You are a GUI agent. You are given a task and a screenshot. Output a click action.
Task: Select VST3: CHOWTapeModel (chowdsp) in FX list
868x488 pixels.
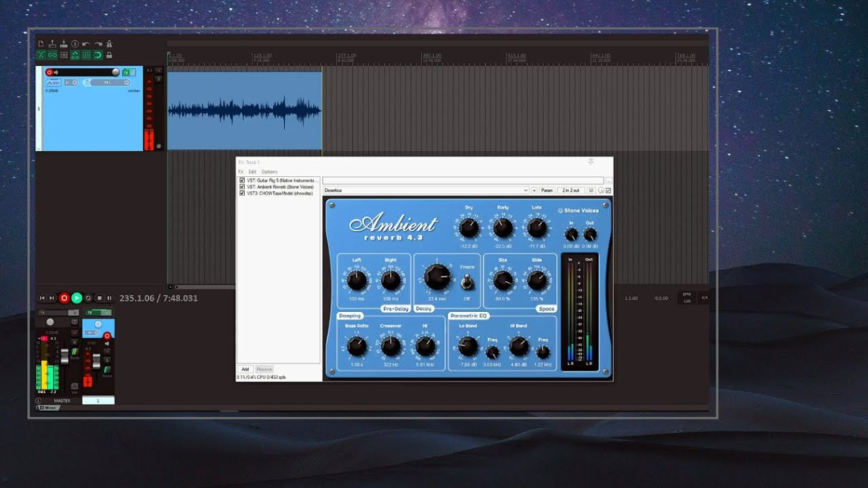tap(279, 193)
